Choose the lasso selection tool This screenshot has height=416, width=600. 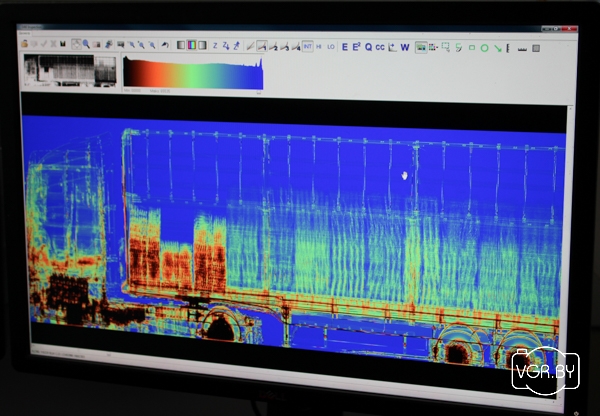coord(459,47)
